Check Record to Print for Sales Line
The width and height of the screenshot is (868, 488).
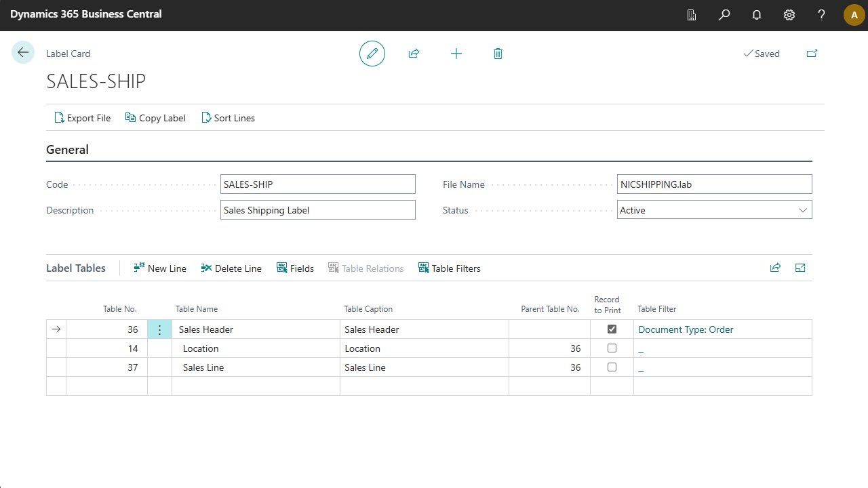[x=612, y=367]
